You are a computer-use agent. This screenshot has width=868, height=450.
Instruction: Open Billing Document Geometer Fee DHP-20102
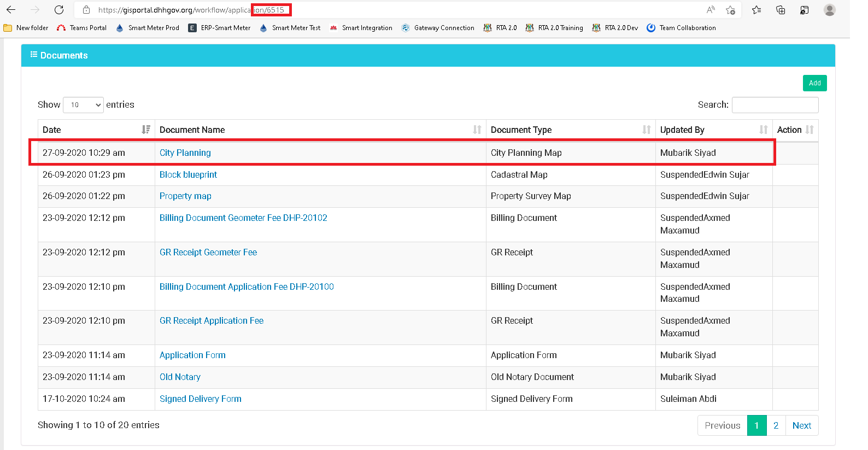(243, 218)
